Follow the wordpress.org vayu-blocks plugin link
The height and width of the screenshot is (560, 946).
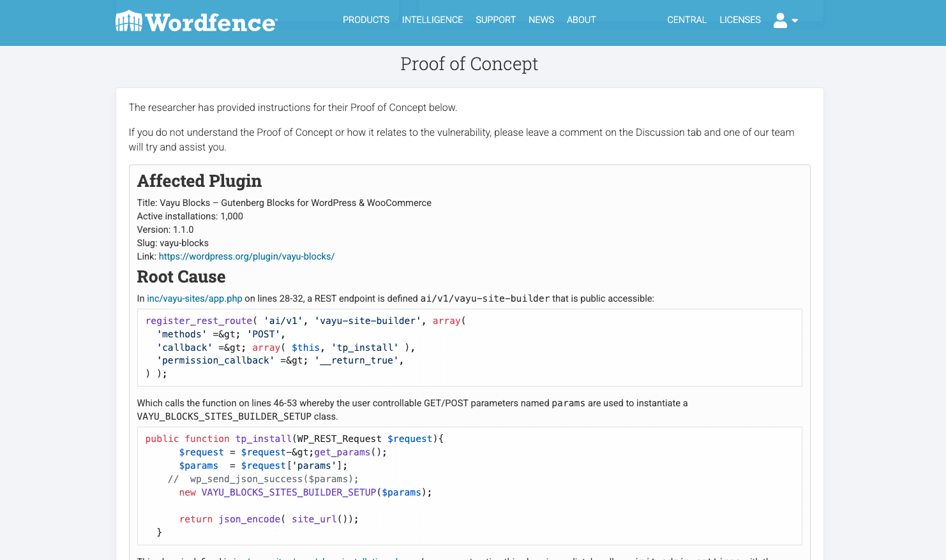point(246,256)
